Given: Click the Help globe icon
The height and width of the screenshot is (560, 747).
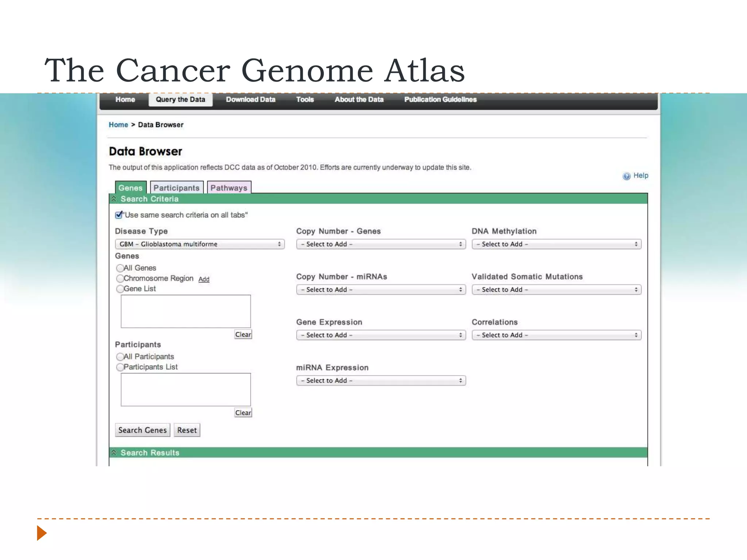Looking at the screenshot, I should (x=626, y=176).
